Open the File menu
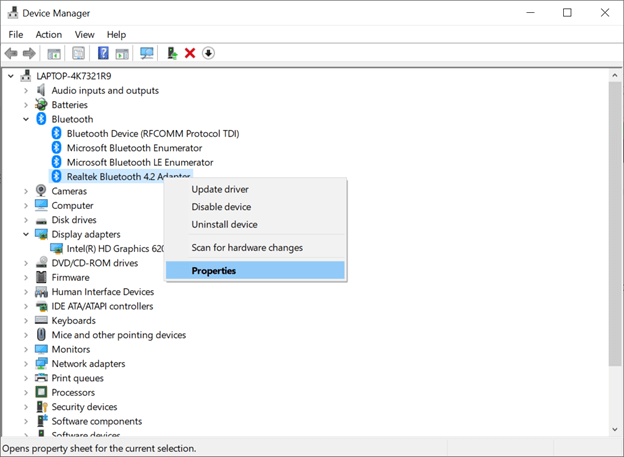The width and height of the screenshot is (624, 457). coord(16,35)
